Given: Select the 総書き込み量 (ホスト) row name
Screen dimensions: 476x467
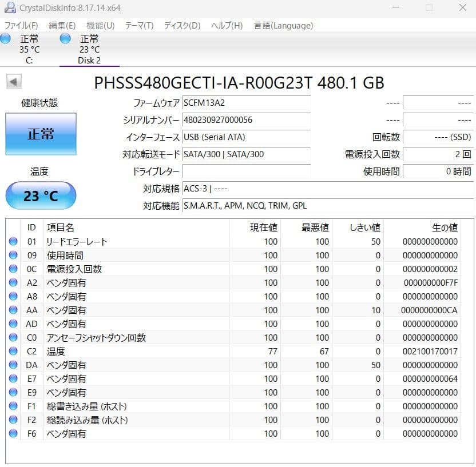Looking at the screenshot, I should (x=87, y=406).
